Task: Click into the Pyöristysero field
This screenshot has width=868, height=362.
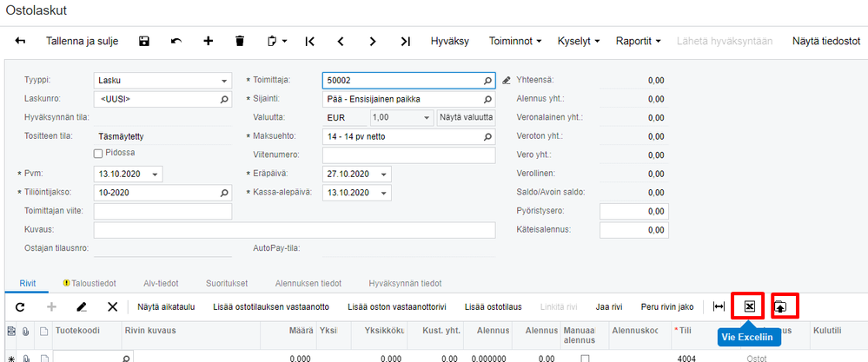Action: coord(633,211)
